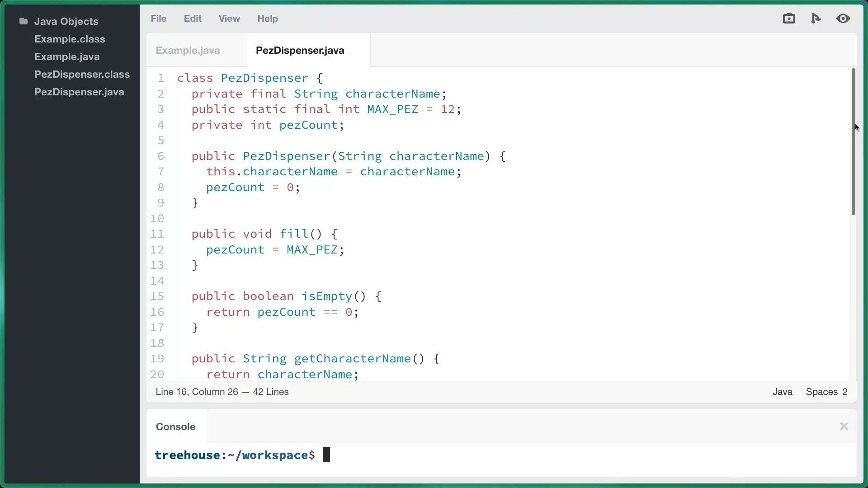
Task: Click the PezDispenser constructor on line 6
Action: click(287, 156)
